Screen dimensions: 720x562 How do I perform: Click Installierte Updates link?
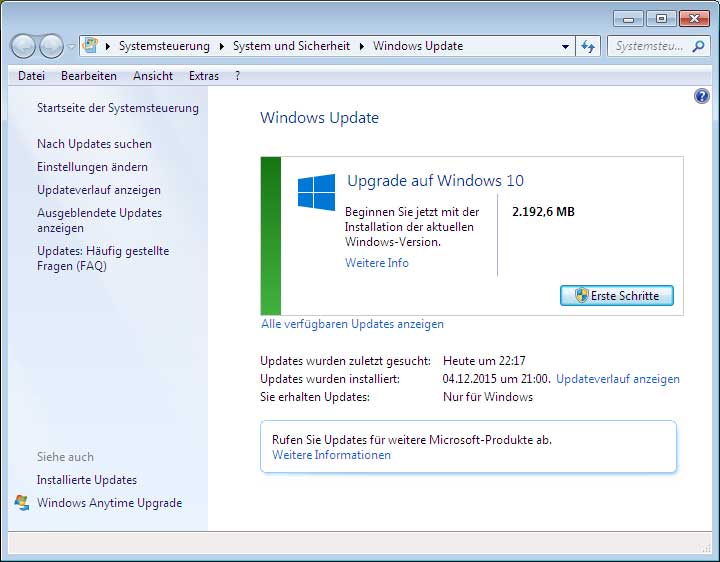click(87, 480)
